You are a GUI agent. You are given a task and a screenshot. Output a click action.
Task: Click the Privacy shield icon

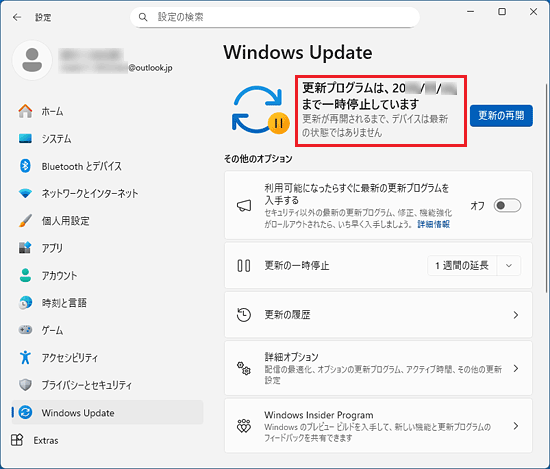tap(25, 385)
